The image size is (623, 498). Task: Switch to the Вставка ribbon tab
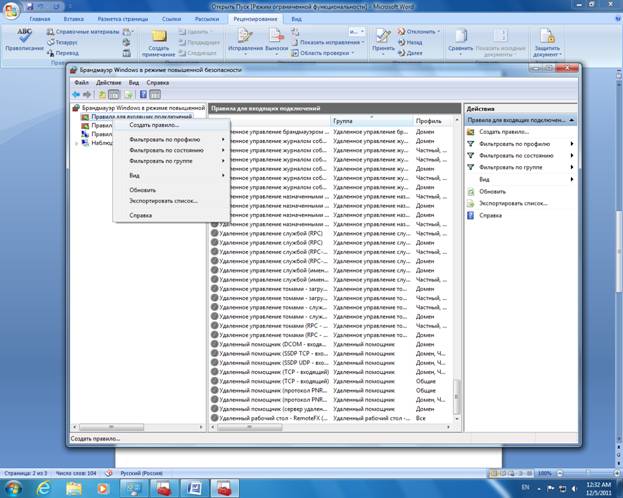pos(74,19)
